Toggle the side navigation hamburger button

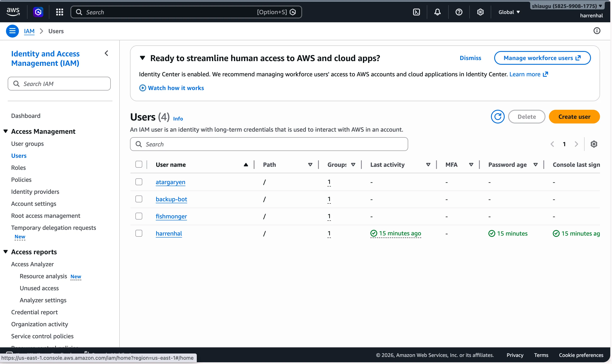pos(12,31)
